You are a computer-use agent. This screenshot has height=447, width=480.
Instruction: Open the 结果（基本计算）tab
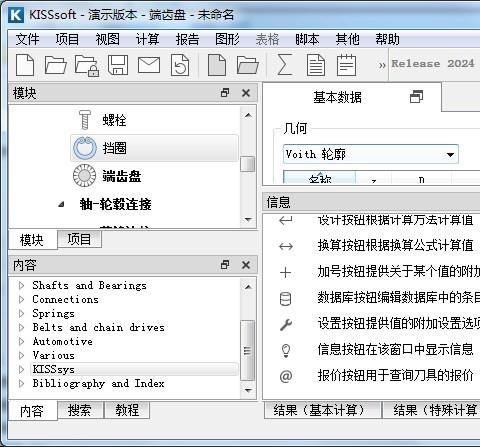point(322,410)
